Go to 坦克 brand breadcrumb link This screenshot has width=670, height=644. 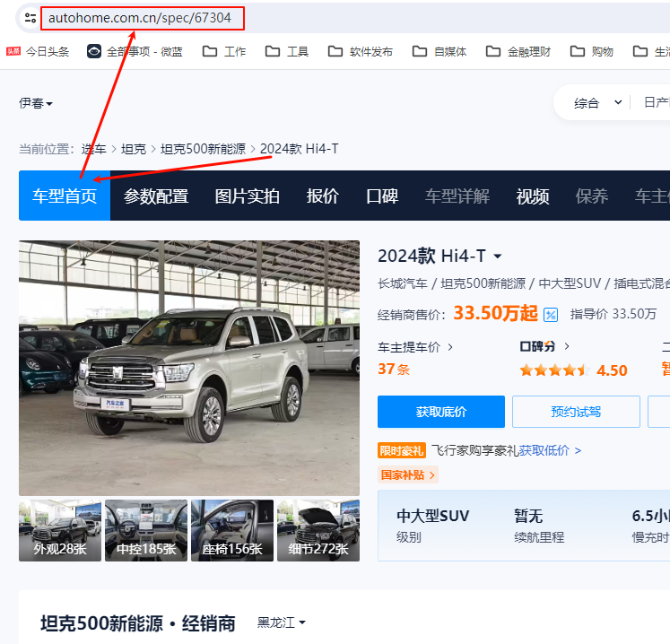point(134,149)
